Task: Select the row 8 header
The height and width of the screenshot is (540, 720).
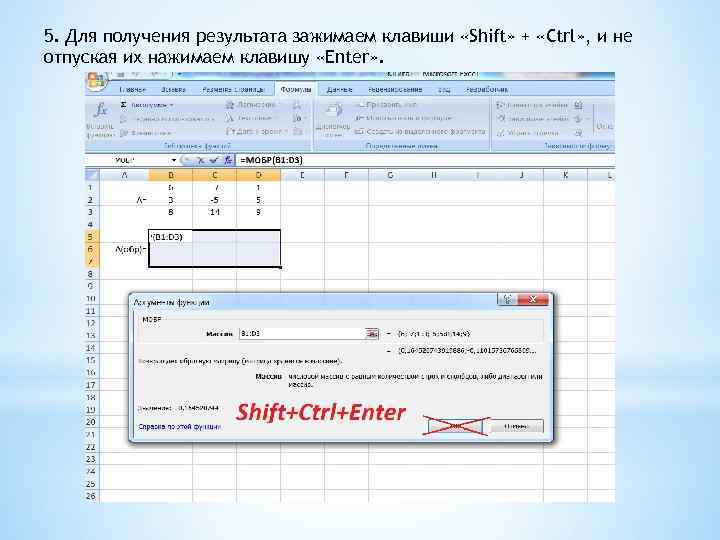Action: [91, 274]
